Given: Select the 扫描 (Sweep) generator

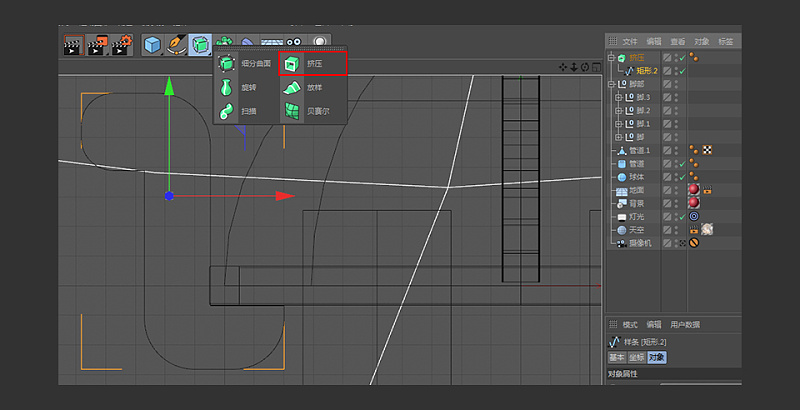Looking at the screenshot, I should [246, 111].
